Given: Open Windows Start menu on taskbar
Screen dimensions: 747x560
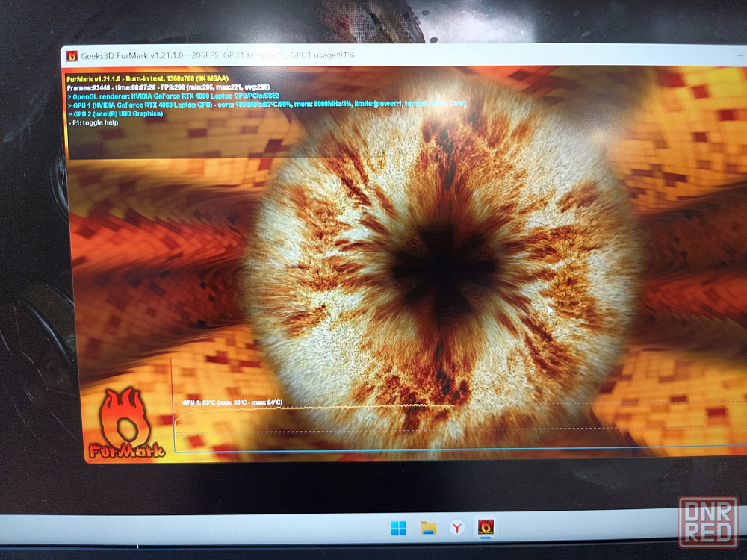Looking at the screenshot, I should 399,528.
